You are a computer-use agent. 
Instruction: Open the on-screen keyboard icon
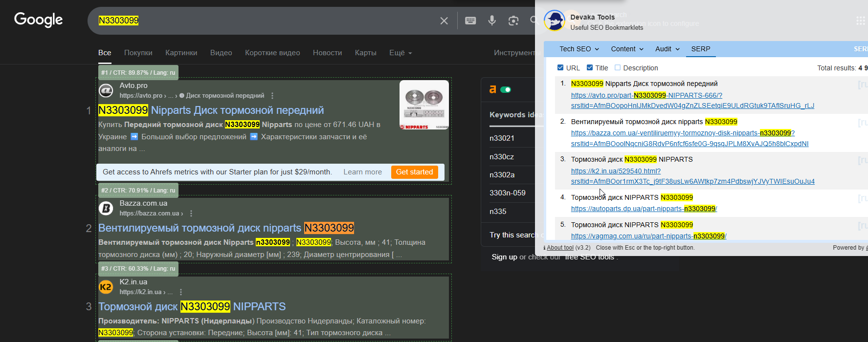coord(470,21)
